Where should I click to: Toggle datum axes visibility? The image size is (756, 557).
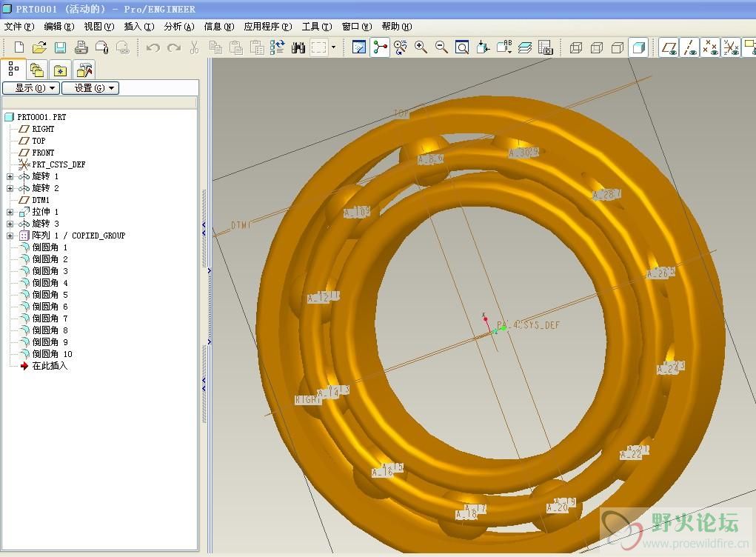690,47
